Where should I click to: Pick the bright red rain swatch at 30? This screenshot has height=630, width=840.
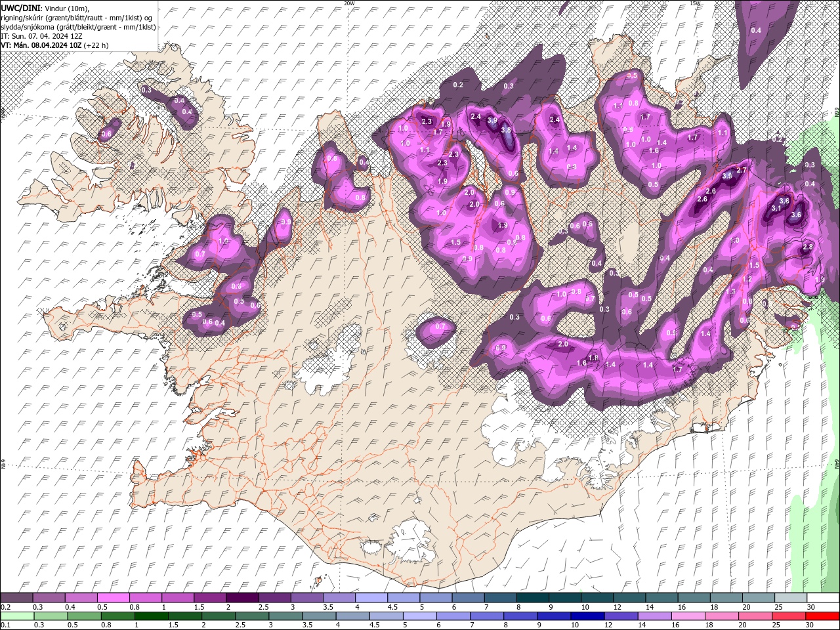click(823, 616)
